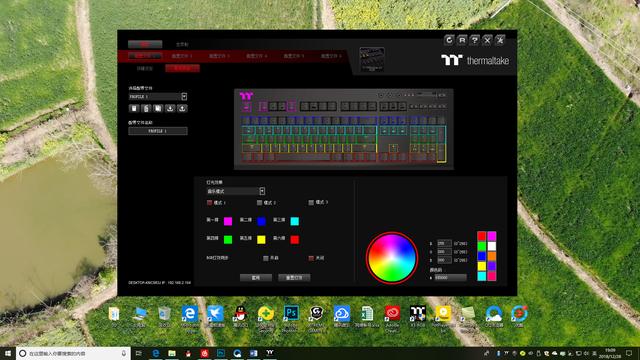This screenshot has width=640, height=360.
Task: Choose the orange swatch in the preset palette
Action: click(492, 256)
